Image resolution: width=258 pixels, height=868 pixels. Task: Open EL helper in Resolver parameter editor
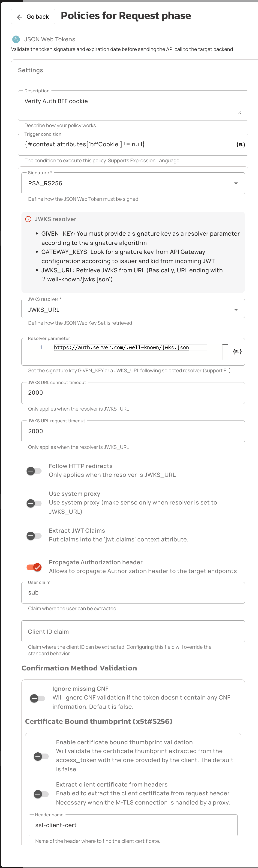(237, 351)
